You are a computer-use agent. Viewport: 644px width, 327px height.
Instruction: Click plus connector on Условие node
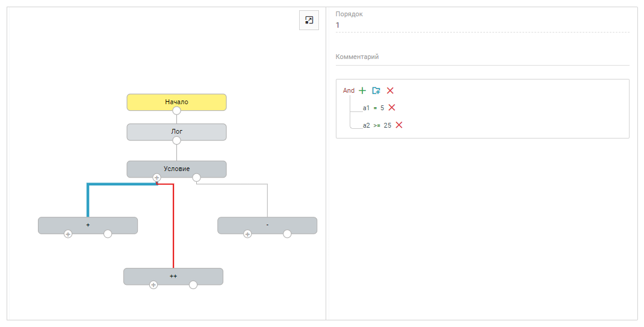pos(156,178)
